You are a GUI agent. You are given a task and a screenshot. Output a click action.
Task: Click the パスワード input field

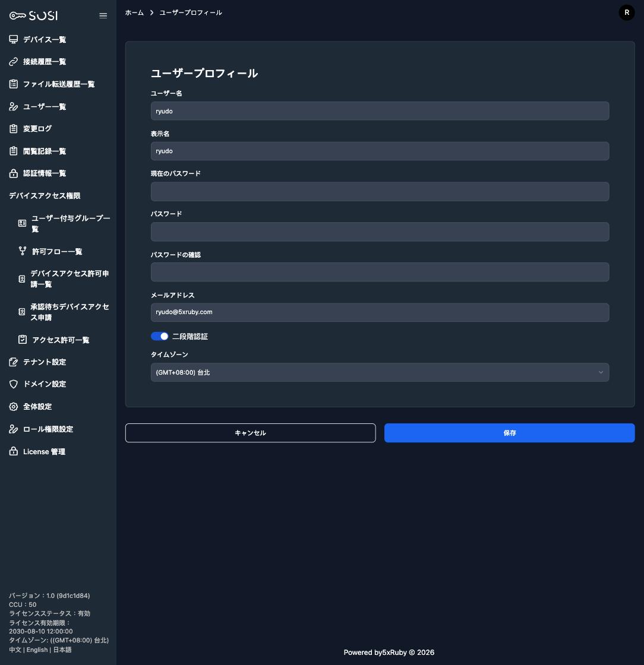(x=380, y=232)
